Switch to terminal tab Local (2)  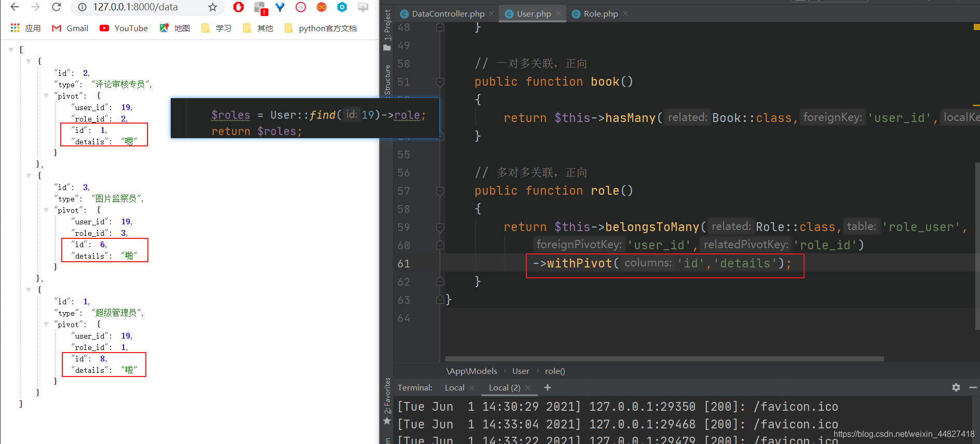click(x=505, y=387)
